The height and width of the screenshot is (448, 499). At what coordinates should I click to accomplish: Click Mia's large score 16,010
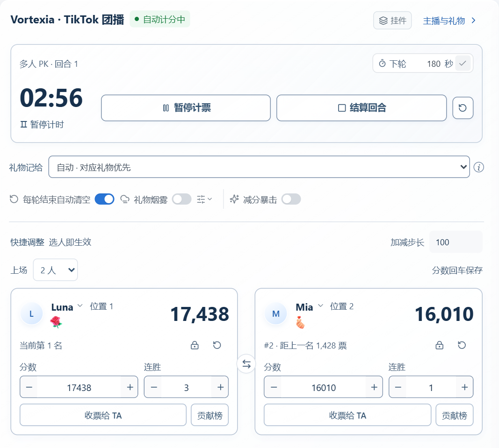pyautogui.click(x=444, y=314)
